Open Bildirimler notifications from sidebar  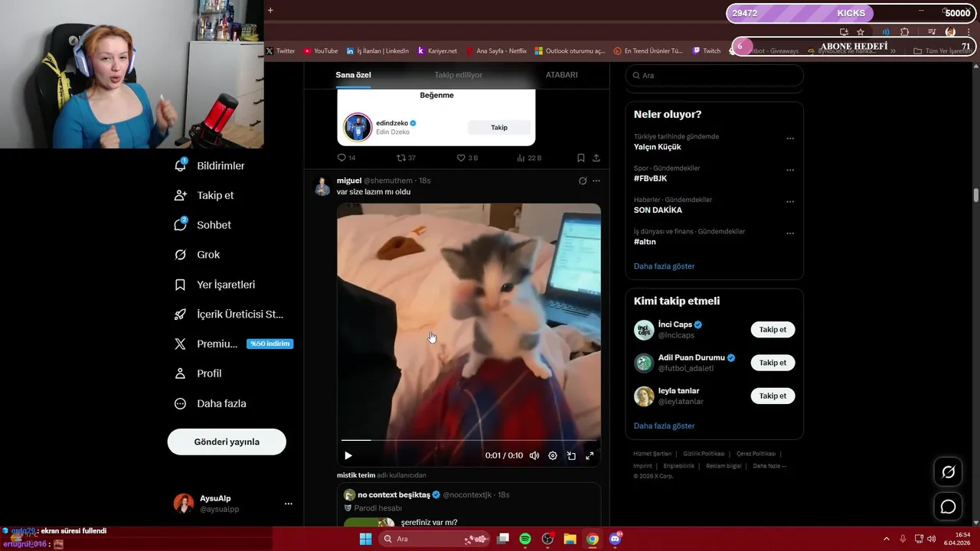210,165
